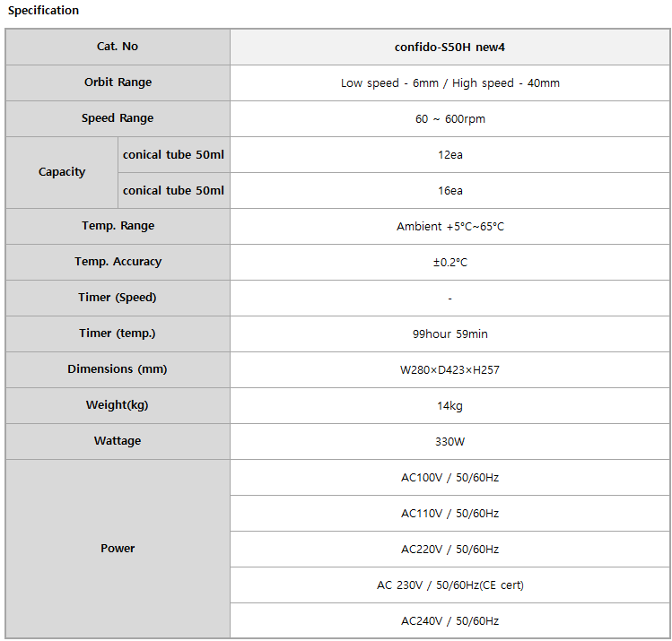Viewport: 672px width, 641px height.
Task: Select the Temp. Range label
Action: (118, 226)
